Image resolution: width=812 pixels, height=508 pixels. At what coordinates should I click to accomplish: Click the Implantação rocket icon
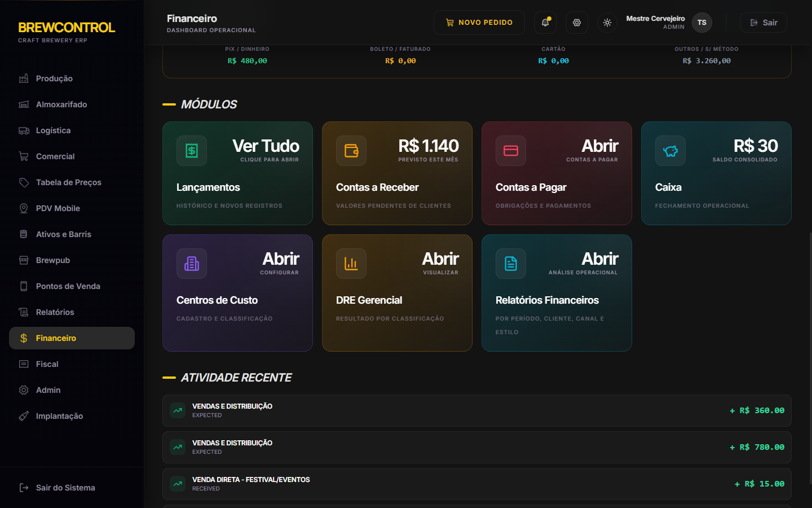pos(24,416)
